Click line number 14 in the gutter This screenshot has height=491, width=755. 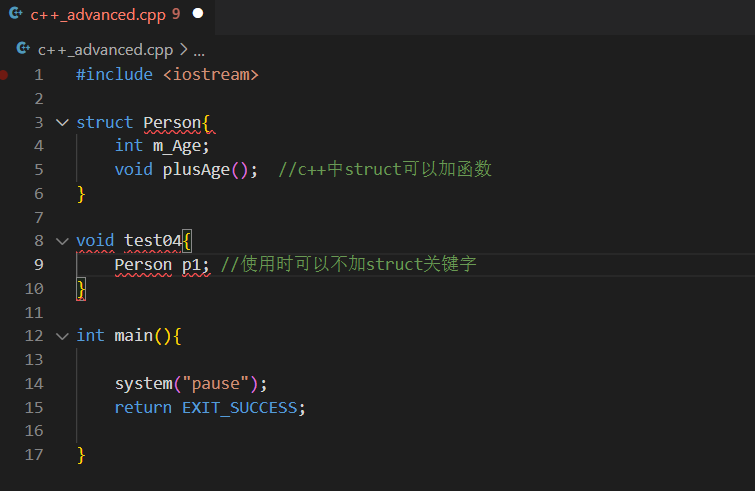click(35, 384)
